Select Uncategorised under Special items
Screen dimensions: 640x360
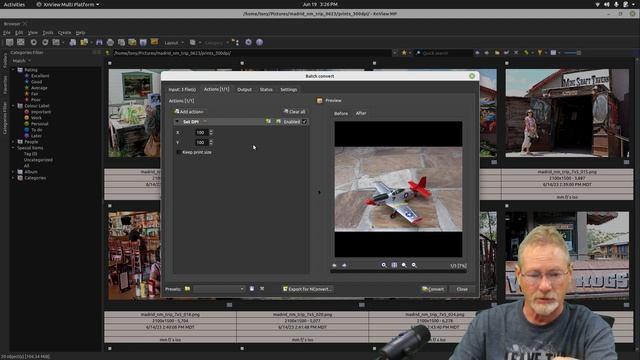pyautogui.click(x=38, y=160)
